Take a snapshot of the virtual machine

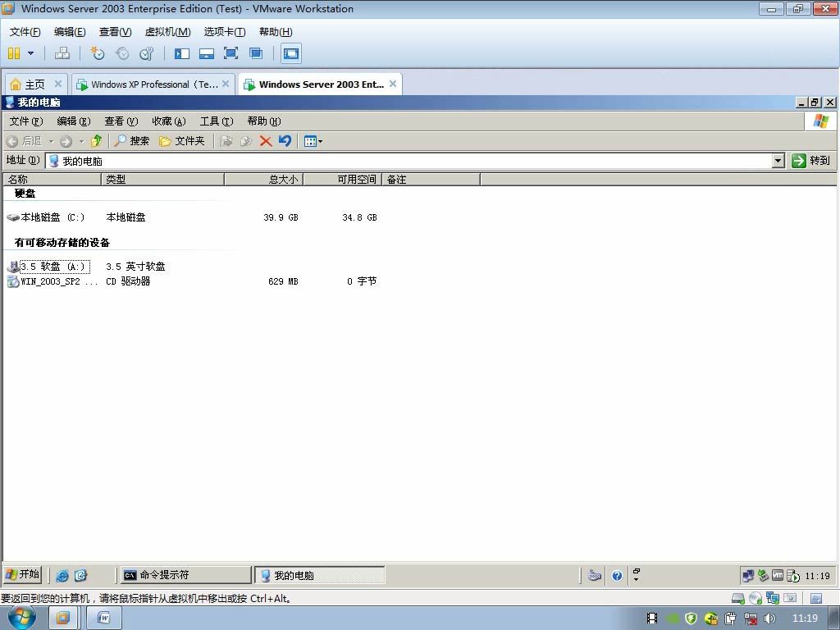pos(97,53)
